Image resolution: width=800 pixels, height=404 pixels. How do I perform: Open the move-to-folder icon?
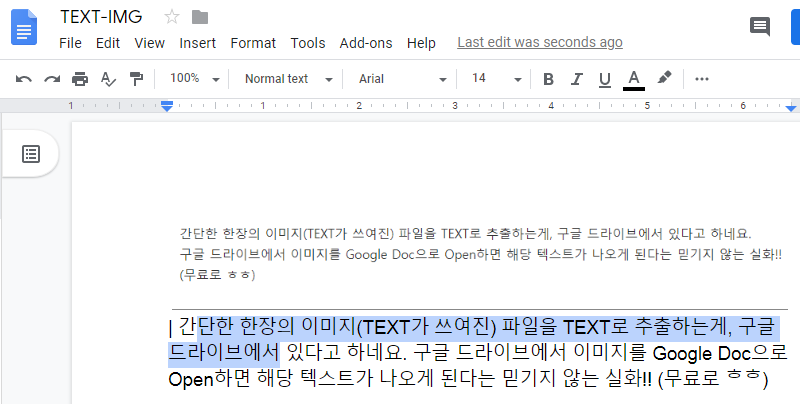(200, 17)
